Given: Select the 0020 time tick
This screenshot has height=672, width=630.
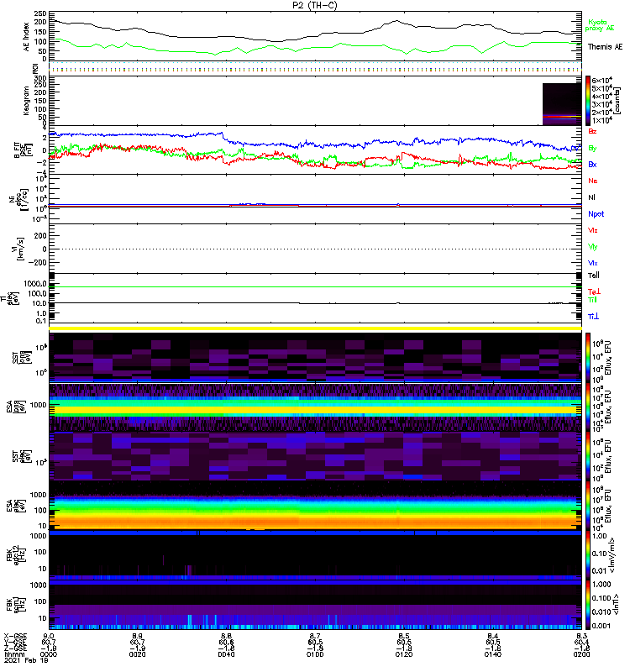Looking at the screenshot, I should click(138, 654).
